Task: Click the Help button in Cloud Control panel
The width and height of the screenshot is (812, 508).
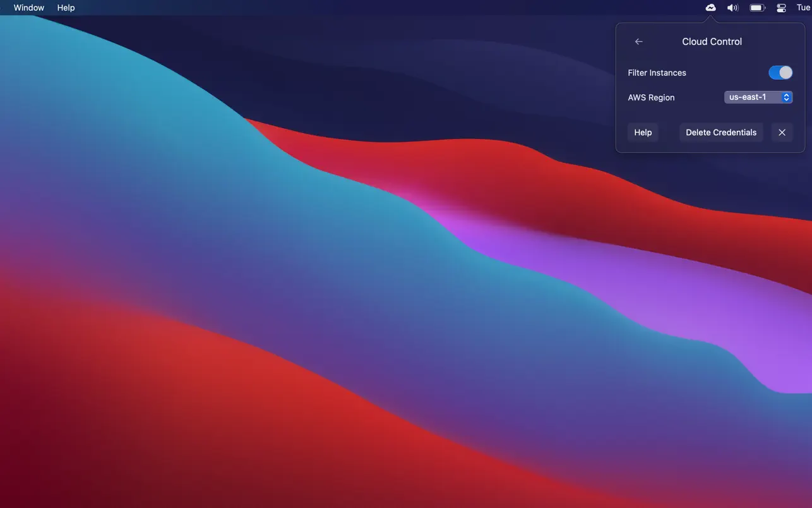Action: coord(643,133)
